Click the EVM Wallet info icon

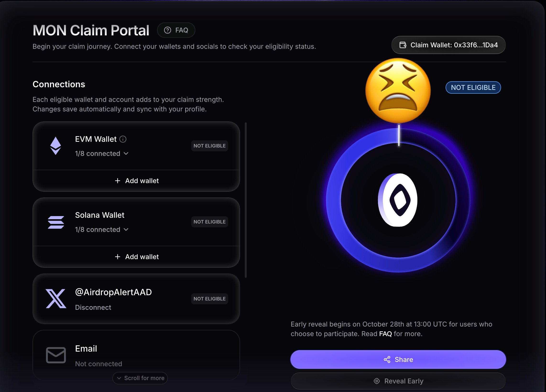(x=123, y=139)
